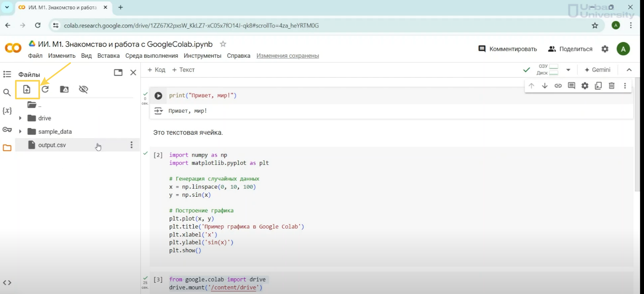Run the print cell with play button
644x294 pixels.
[158, 96]
